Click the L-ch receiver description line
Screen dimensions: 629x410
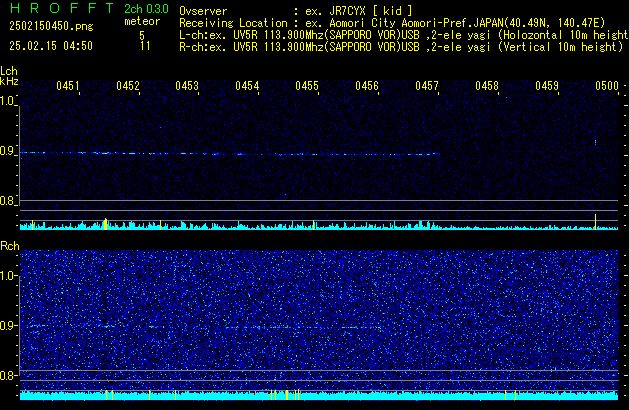(x=404, y=35)
